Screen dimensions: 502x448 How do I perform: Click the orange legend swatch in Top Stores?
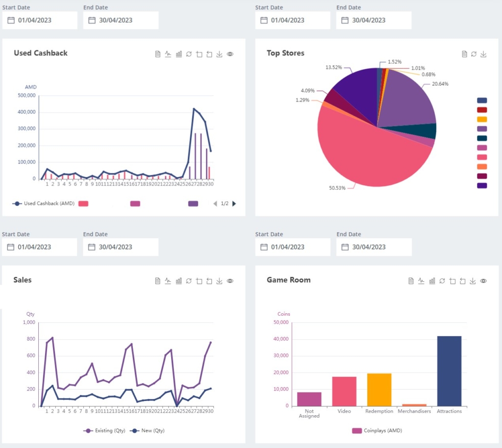pos(482,167)
